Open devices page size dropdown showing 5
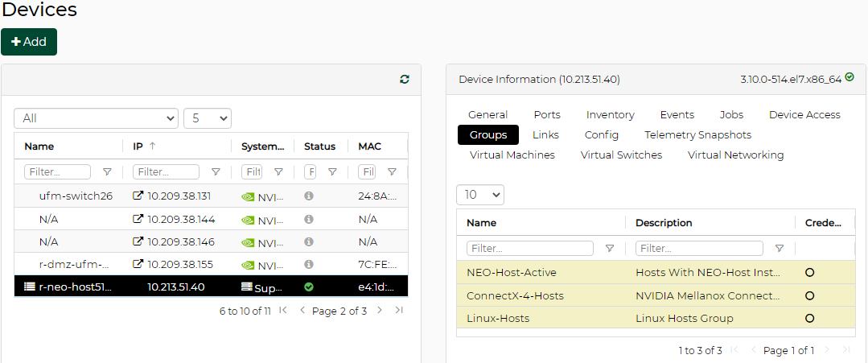The height and width of the screenshot is (363, 868). tap(207, 118)
